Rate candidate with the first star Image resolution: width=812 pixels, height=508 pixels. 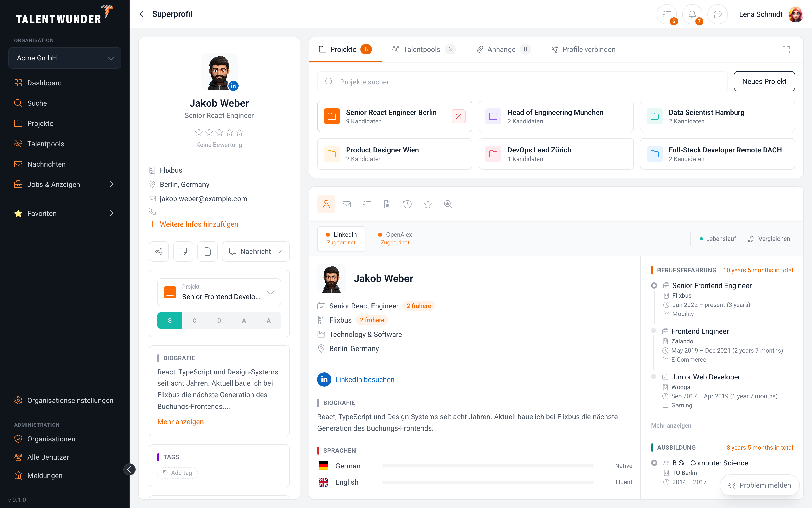pos(199,132)
